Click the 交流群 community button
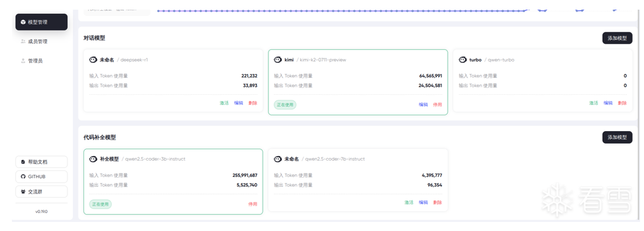Image resolution: width=644 pixels, height=231 pixels. click(x=41, y=192)
